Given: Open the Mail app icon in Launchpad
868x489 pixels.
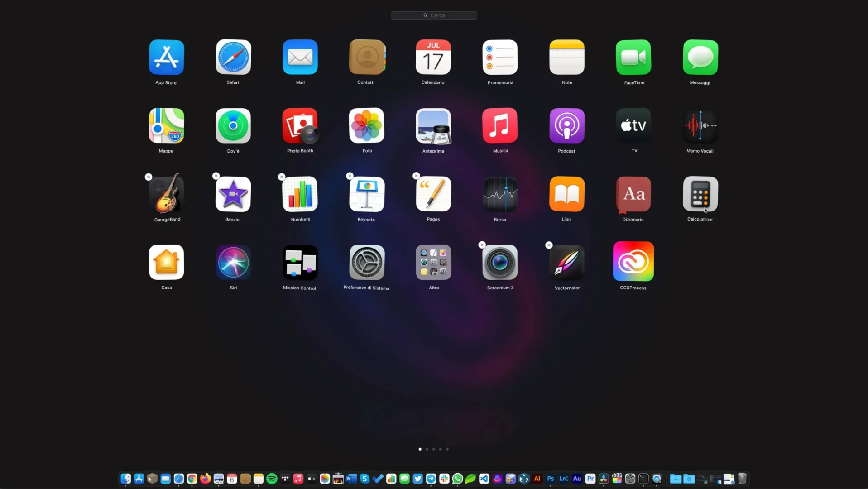Looking at the screenshot, I should (x=300, y=58).
